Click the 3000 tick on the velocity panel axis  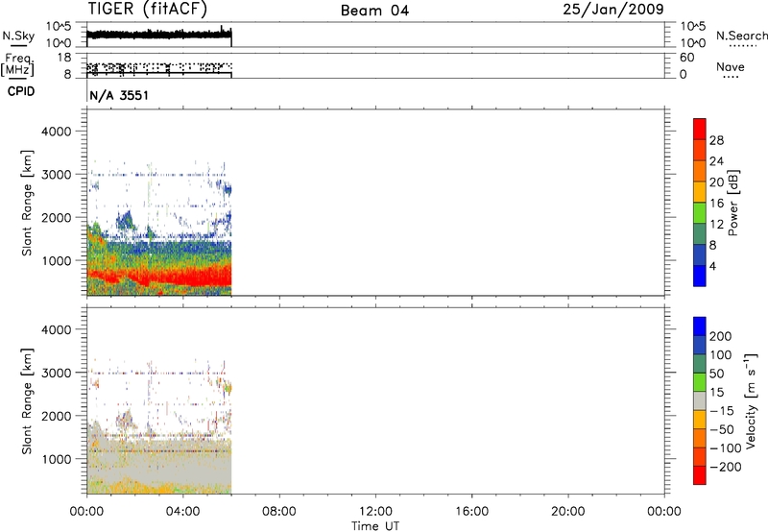point(57,373)
